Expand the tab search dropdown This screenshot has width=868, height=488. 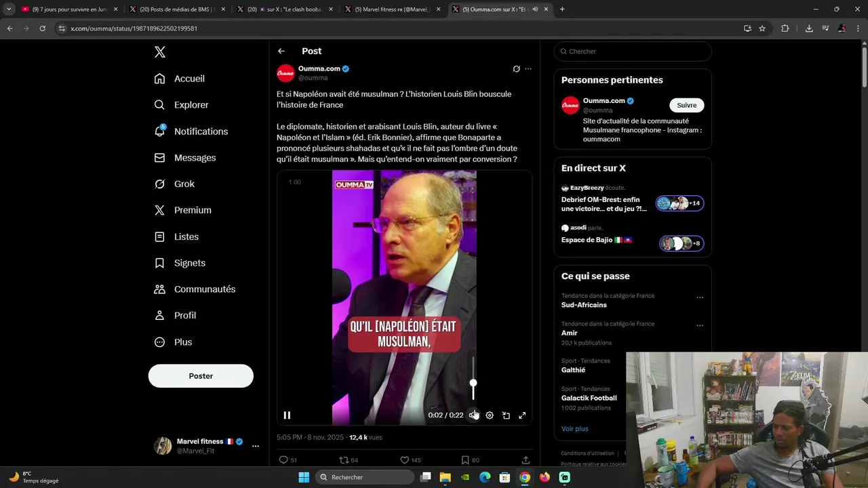pyautogui.click(x=9, y=9)
